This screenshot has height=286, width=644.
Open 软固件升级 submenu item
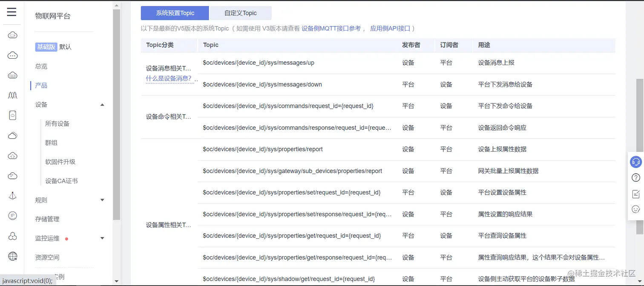[x=60, y=162]
